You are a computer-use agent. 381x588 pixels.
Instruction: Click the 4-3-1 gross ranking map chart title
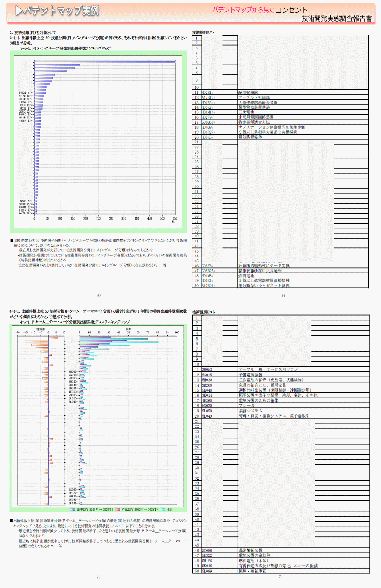75,322
